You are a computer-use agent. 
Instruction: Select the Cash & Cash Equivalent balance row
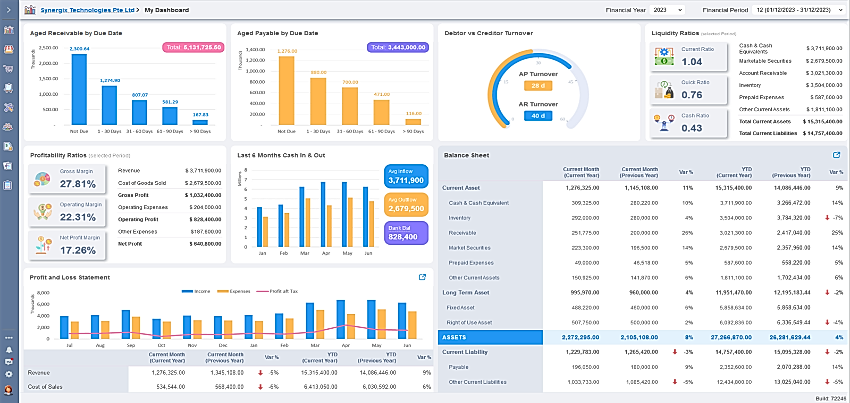pyautogui.click(x=643, y=203)
